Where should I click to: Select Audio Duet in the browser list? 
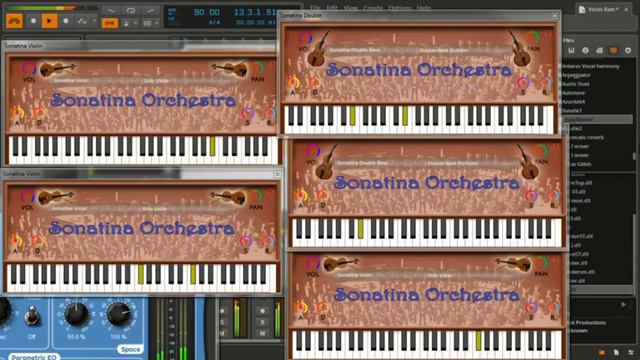coord(576,84)
